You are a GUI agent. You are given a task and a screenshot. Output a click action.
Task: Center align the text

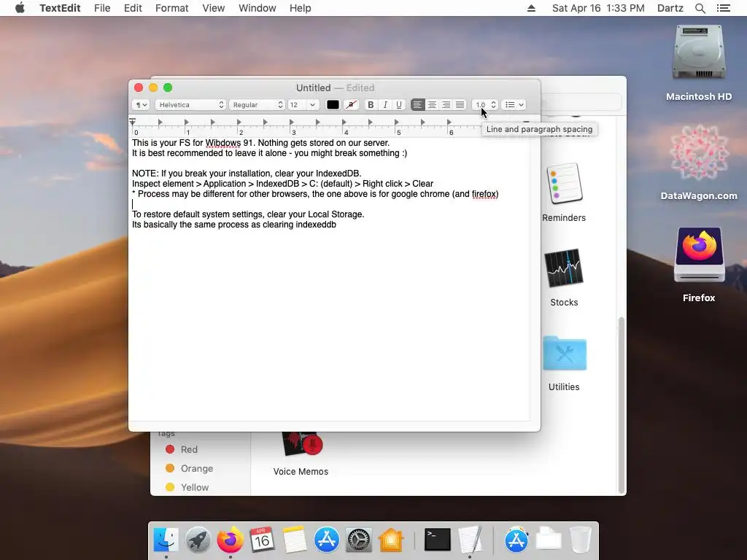[x=432, y=105]
